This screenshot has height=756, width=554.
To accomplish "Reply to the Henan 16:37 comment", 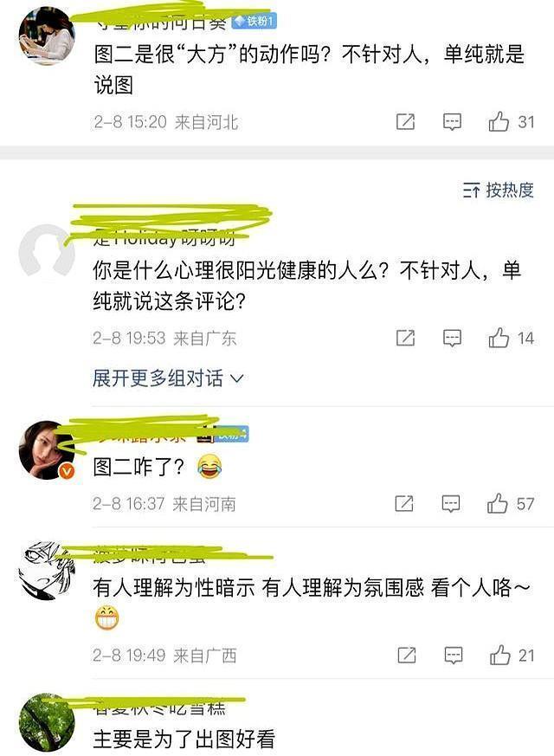I will point(450,504).
